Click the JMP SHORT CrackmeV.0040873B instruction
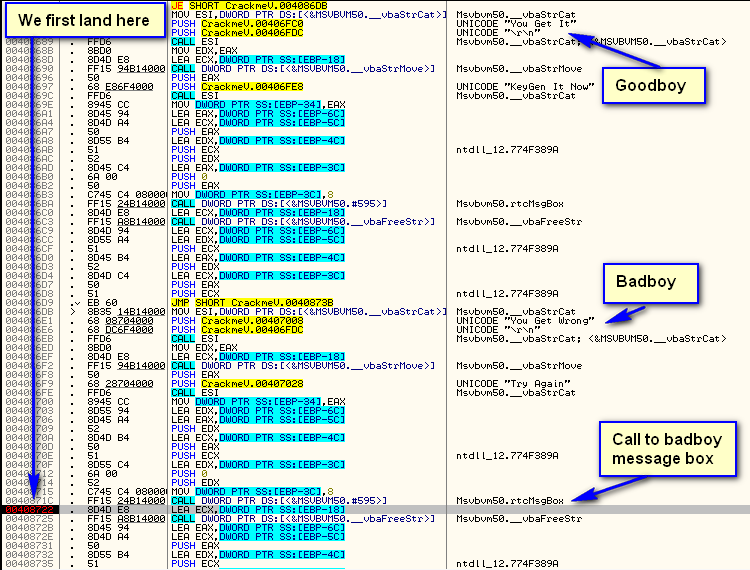 point(252,303)
